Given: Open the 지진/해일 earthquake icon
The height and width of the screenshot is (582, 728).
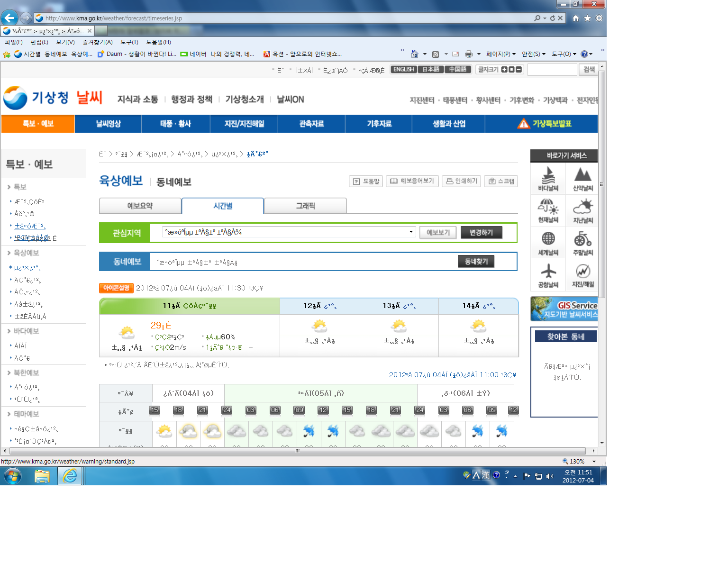Looking at the screenshot, I should coord(582,275).
